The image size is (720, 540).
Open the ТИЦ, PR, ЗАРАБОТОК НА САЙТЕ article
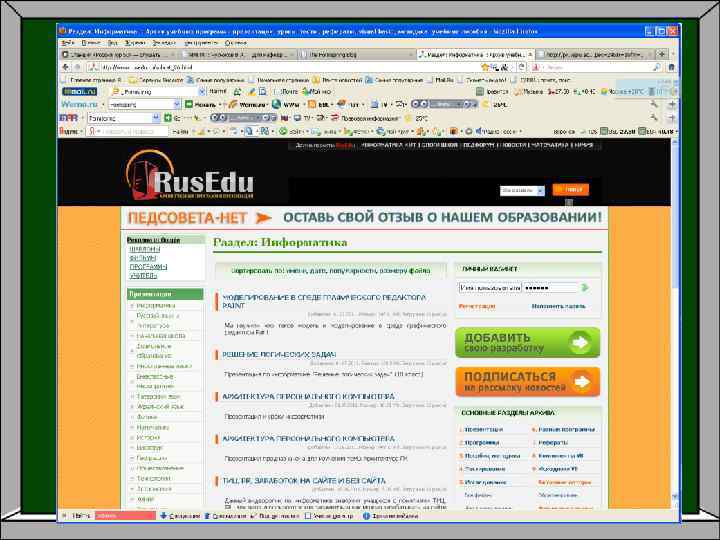point(304,481)
